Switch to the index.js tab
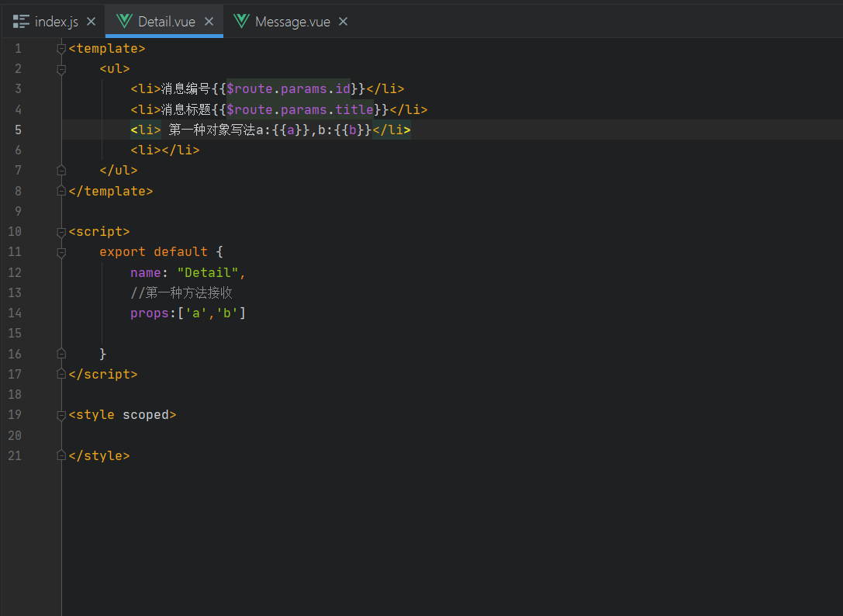843x616 pixels. [56, 22]
